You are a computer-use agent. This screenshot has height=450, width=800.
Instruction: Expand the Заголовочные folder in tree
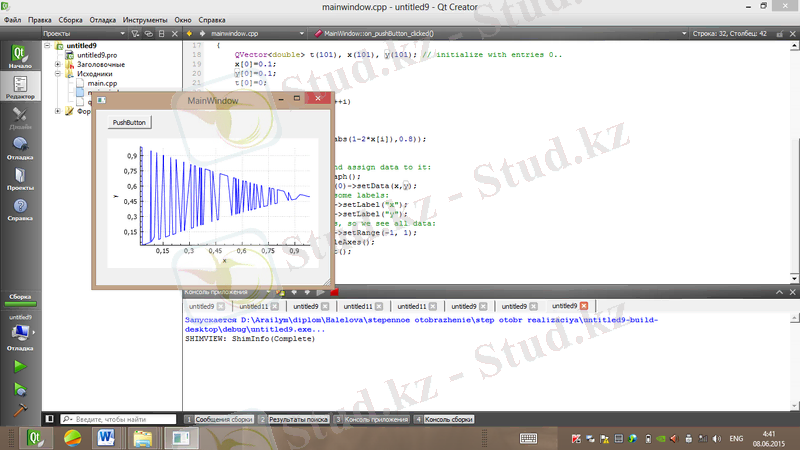pyautogui.click(x=58, y=65)
